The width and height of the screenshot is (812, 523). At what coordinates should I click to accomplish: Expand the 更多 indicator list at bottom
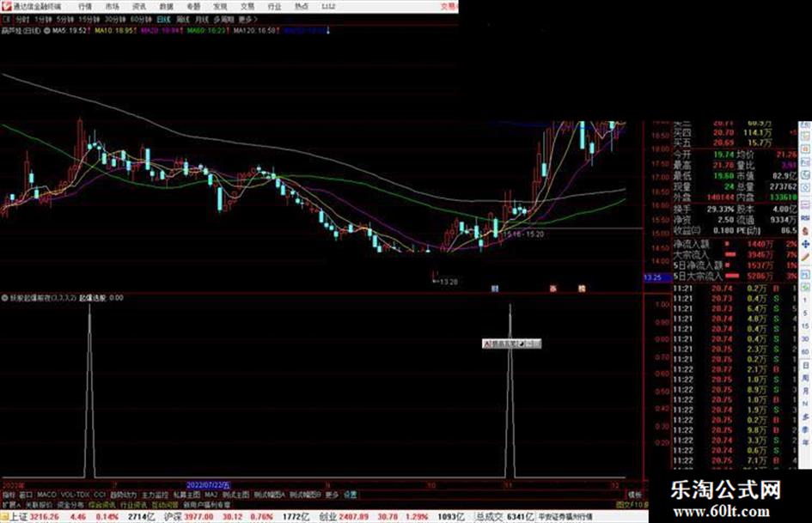point(332,495)
